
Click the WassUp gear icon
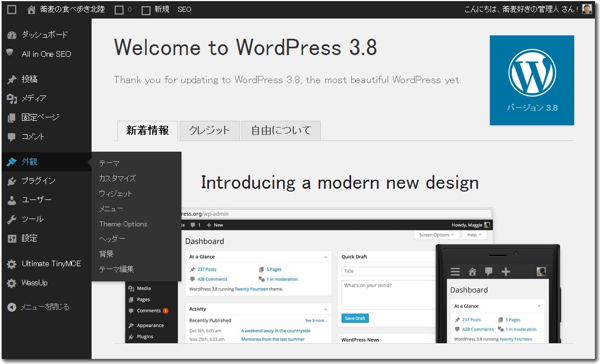click(x=12, y=283)
